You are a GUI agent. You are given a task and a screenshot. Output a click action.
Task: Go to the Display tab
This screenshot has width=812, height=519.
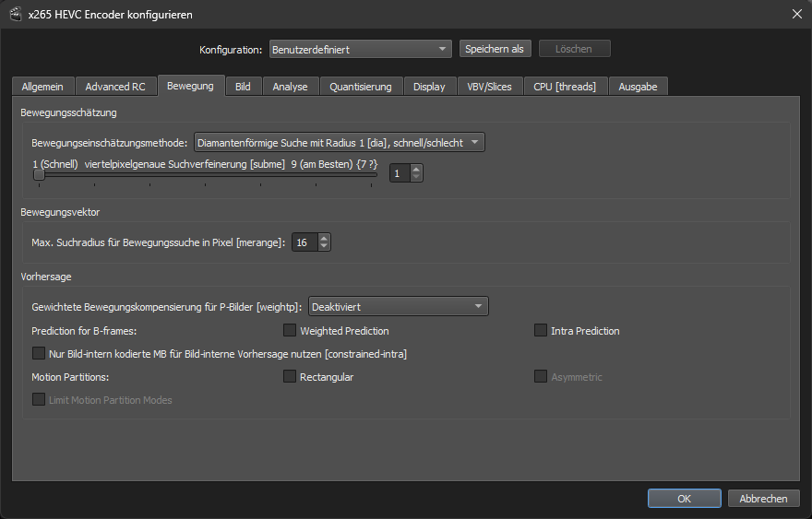point(429,87)
